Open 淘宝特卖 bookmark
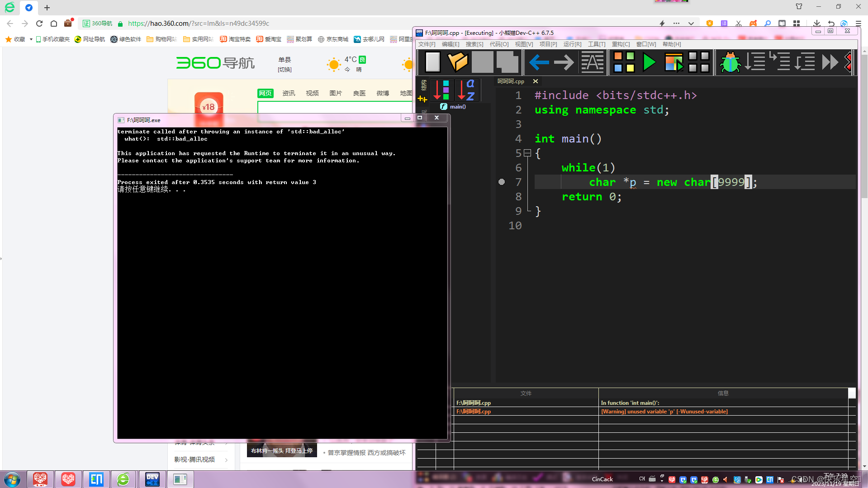The width and height of the screenshot is (868, 488). tap(235, 39)
